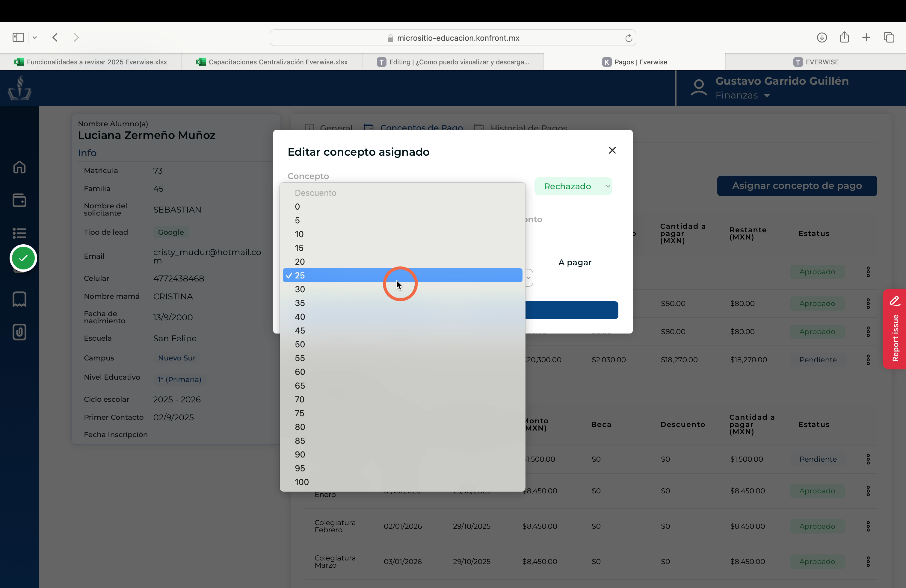Expand the Finanzas role dropdown
Image resolution: width=906 pixels, height=588 pixels.
point(742,96)
